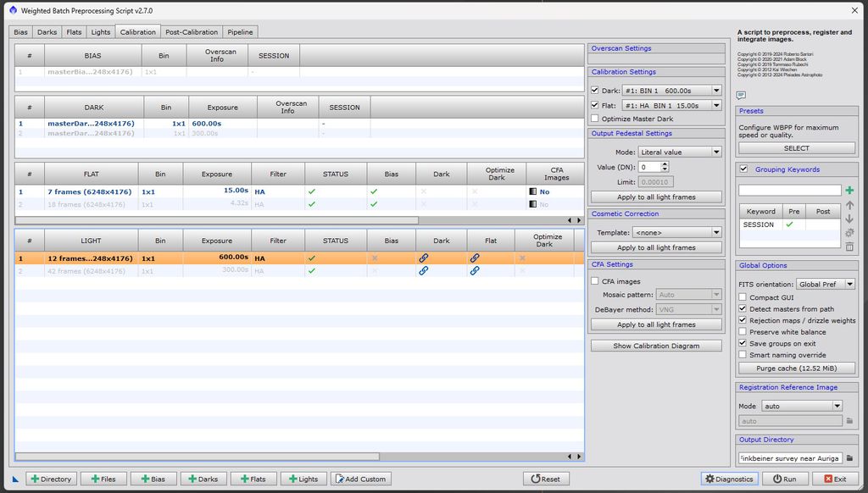Click scroll right arrow of flat table
The image size is (868, 493).
coord(579,220)
